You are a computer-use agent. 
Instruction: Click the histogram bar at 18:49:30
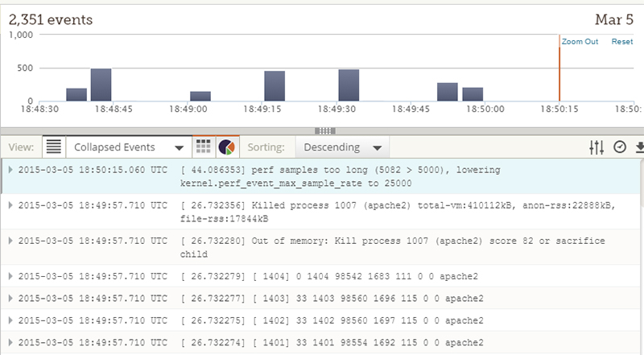click(349, 85)
